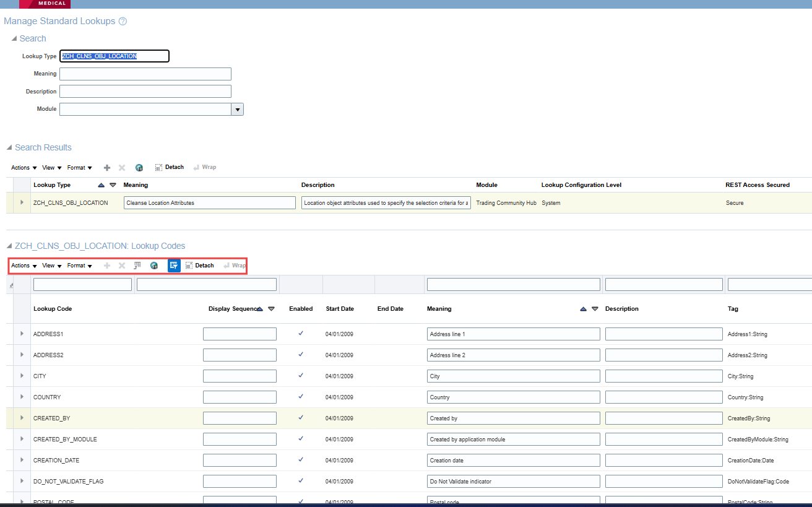Open Actions menu in Lookup Codes toolbar
812x507 pixels.
[x=24, y=266]
